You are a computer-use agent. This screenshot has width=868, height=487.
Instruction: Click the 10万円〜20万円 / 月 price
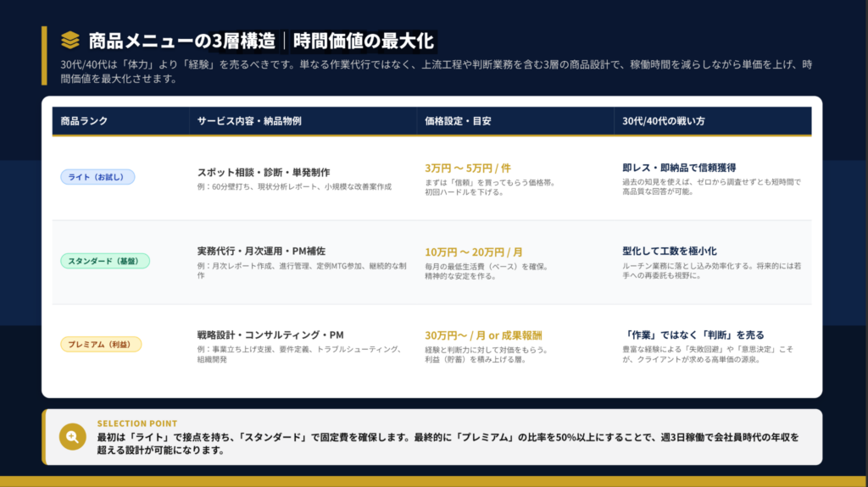473,252
